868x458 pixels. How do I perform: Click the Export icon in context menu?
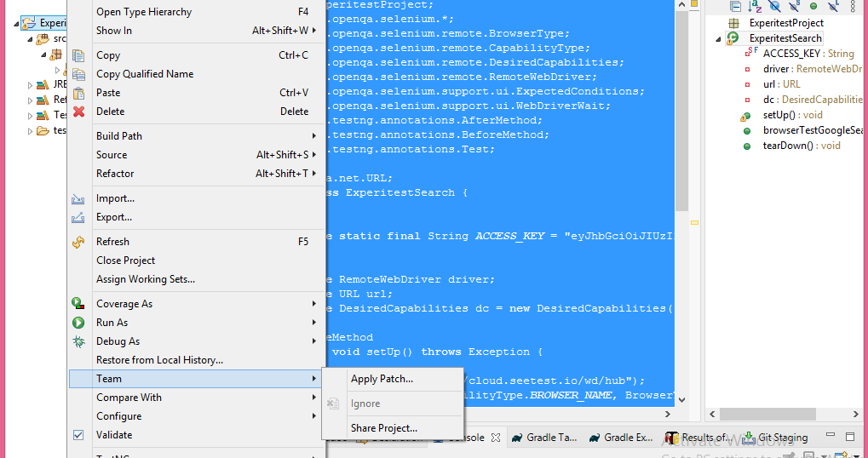pos(78,217)
